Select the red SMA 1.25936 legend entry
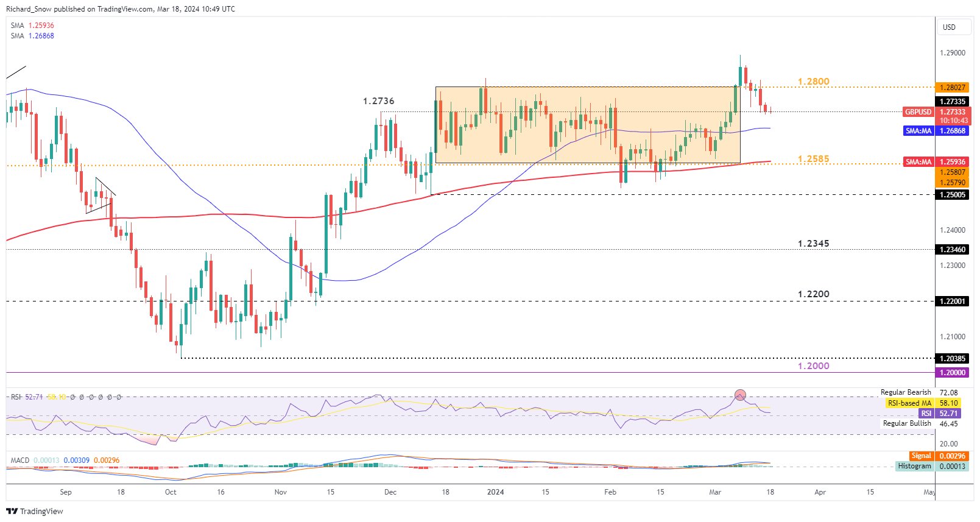This screenshot has height=522, width=980. pos(32,26)
